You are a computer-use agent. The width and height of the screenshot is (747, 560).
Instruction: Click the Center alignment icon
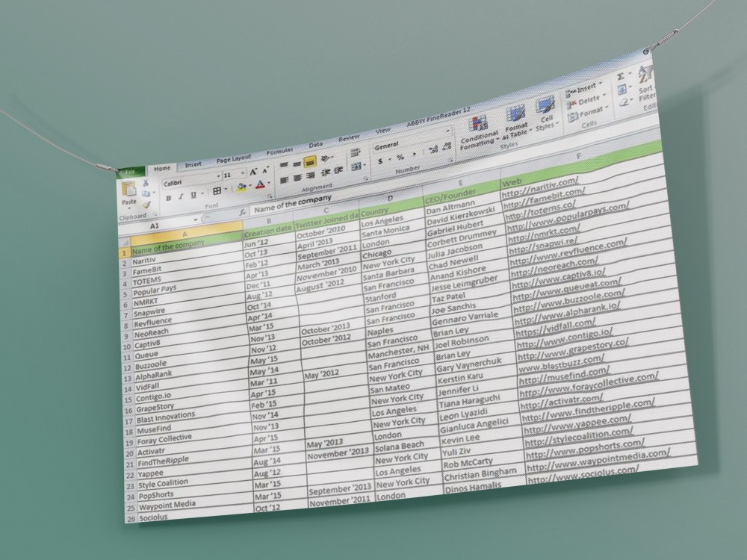coord(297,178)
